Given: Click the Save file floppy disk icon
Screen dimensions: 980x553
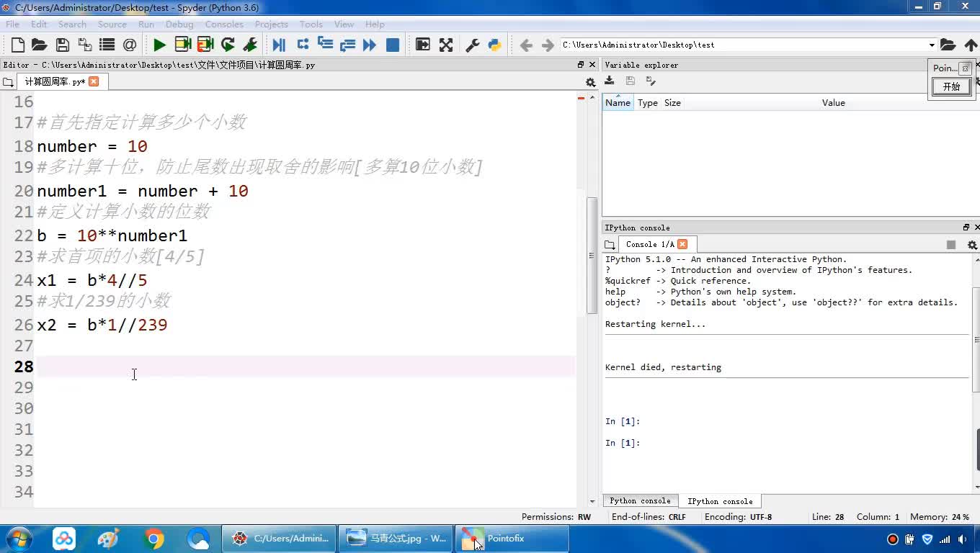Looking at the screenshot, I should pyautogui.click(x=62, y=45).
